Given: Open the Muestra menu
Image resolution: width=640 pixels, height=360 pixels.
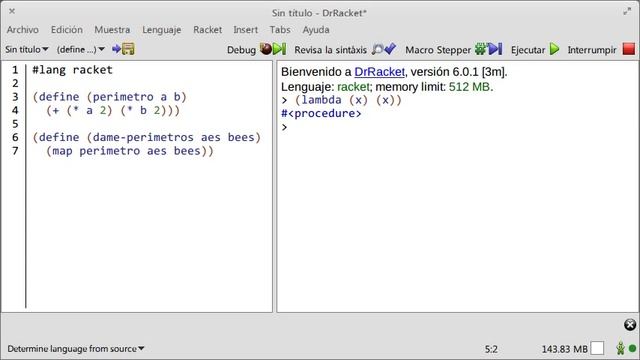Looking at the screenshot, I should (x=112, y=30).
